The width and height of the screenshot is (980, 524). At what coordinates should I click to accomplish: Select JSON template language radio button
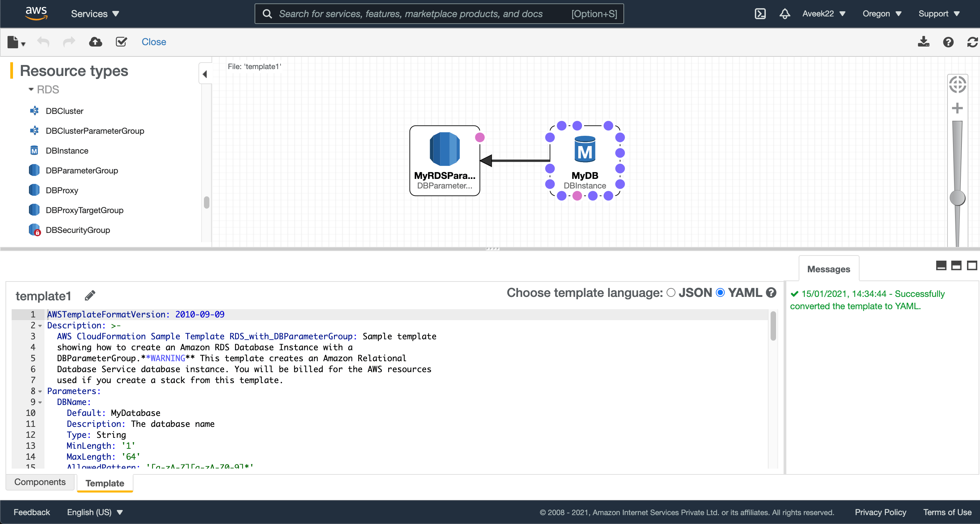pyautogui.click(x=671, y=292)
